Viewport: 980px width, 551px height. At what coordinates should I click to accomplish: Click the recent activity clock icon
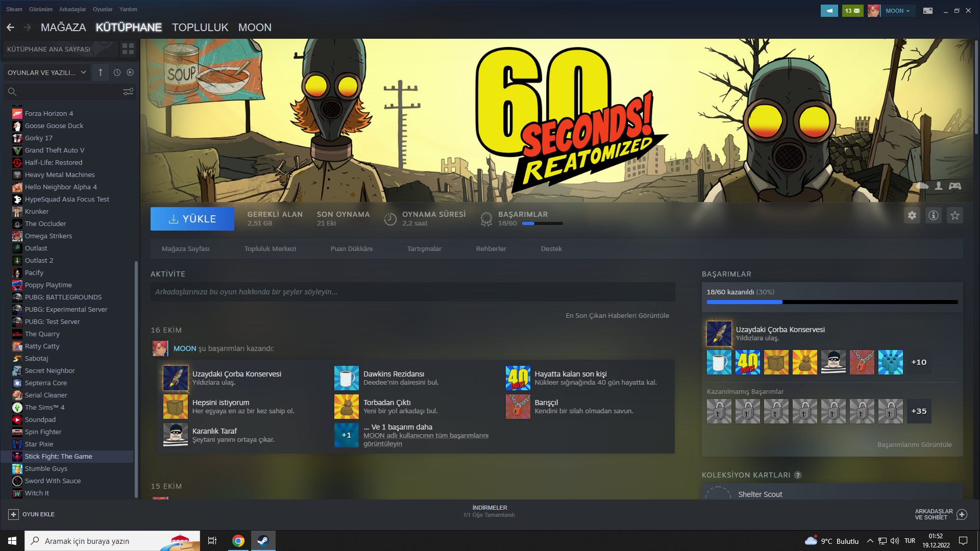click(117, 72)
